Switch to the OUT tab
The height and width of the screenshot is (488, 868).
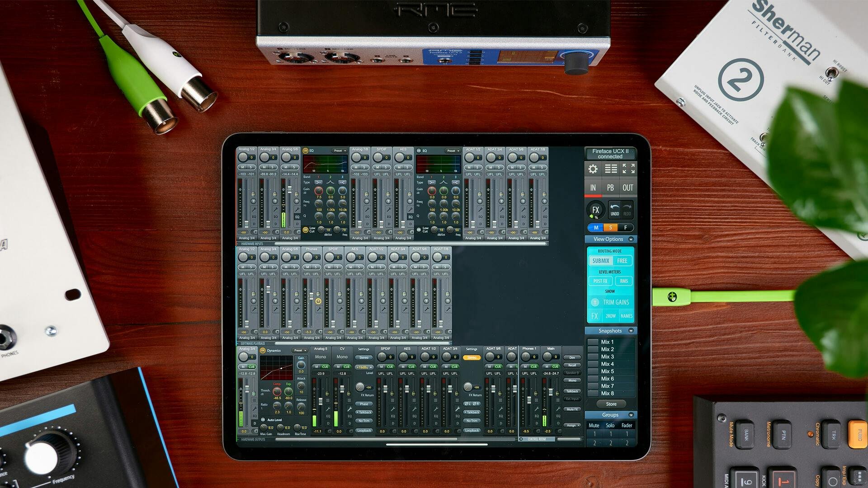pyautogui.click(x=628, y=188)
